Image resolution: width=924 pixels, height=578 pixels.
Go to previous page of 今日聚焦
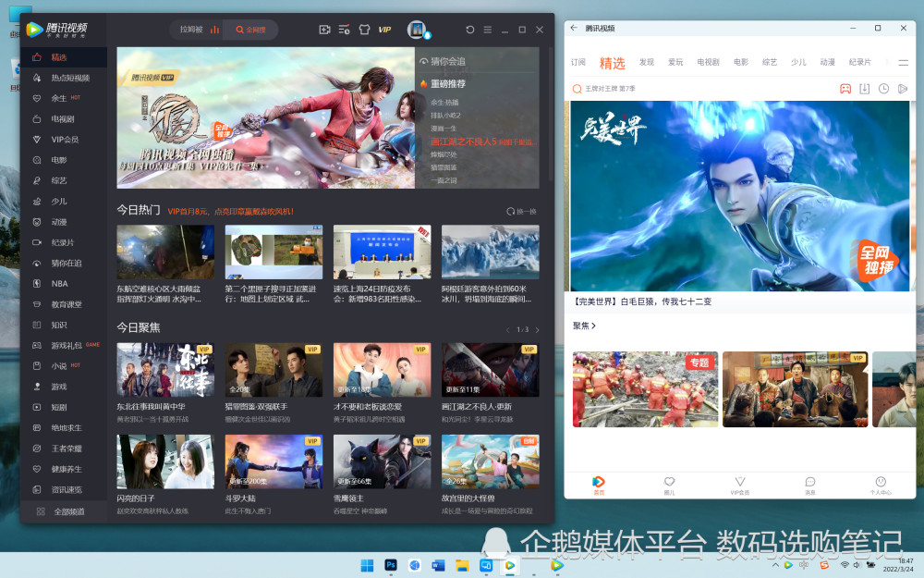[x=508, y=330]
